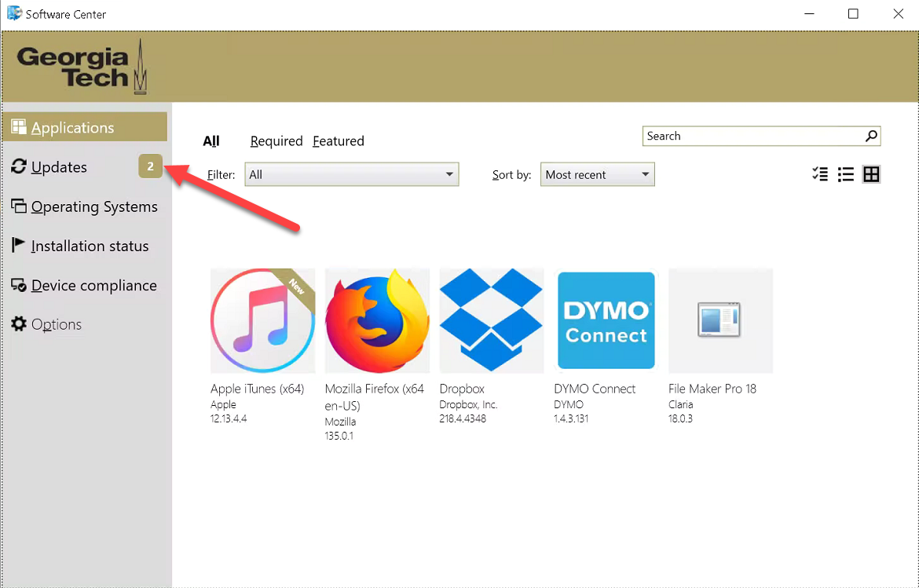Screen dimensions: 919x588
Task: Switch to list view icon
Action: pyautogui.click(x=846, y=174)
